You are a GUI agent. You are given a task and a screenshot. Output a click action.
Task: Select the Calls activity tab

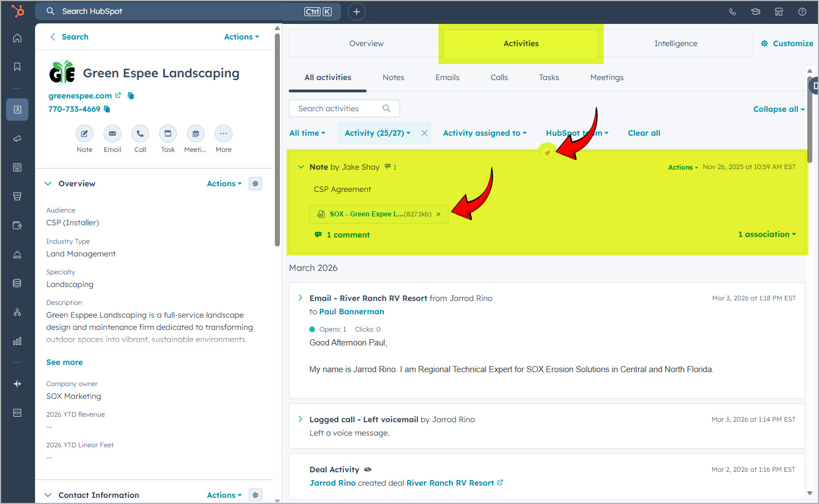coord(499,77)
